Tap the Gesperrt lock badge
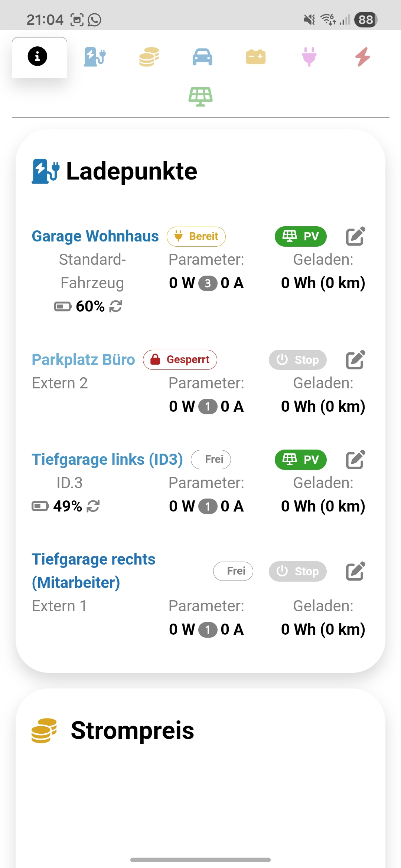Image resolution: width=401 pixels, height=868 pixels. [x=180, y=360]
